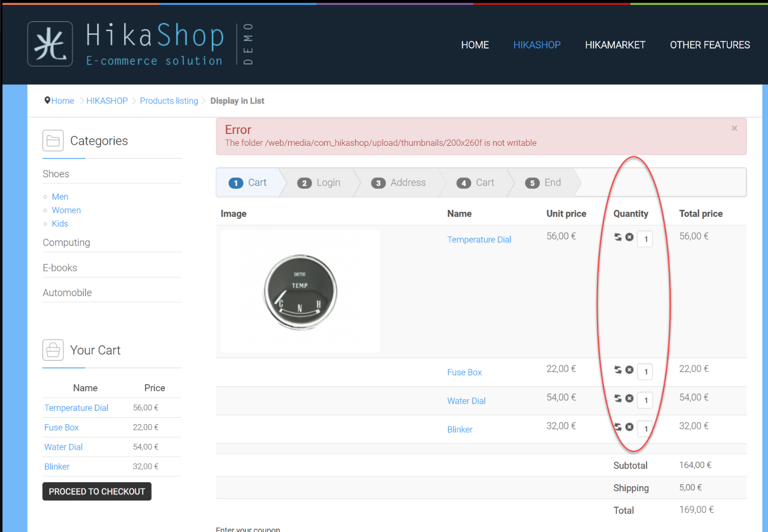Image resolution: width=768 pixels, height=532 pixels.
Task: Open HOME in the top navigation
Action: [x=475, y=45]
